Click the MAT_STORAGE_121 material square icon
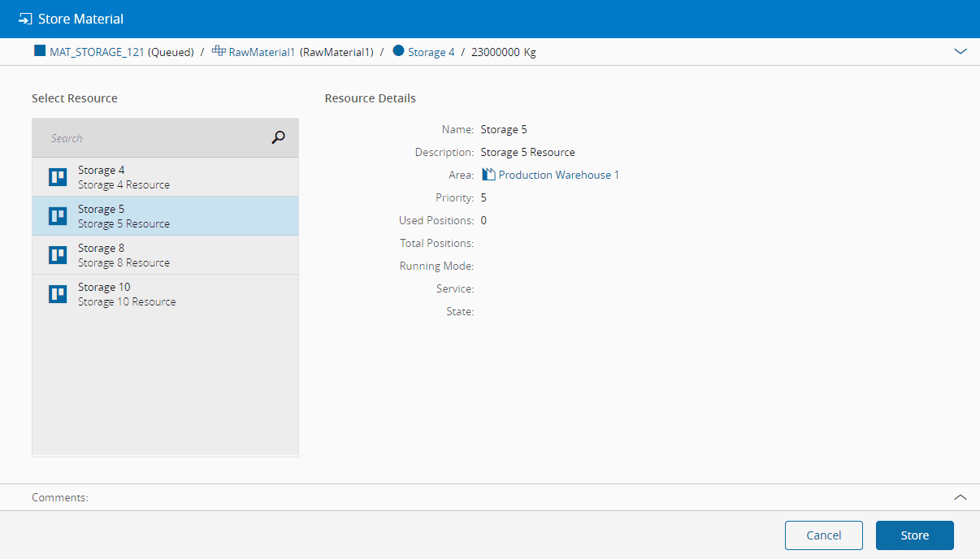980x559 pixels. (40, 51)
